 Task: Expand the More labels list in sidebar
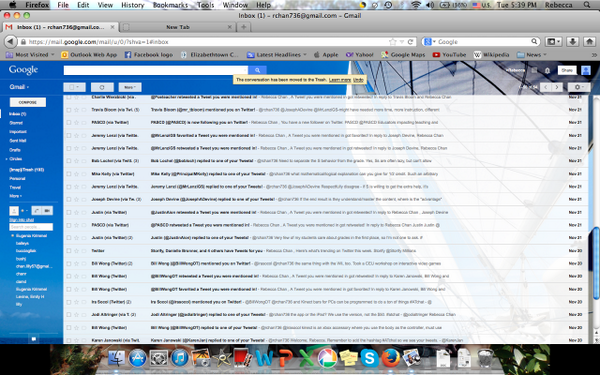click(16, 196)
